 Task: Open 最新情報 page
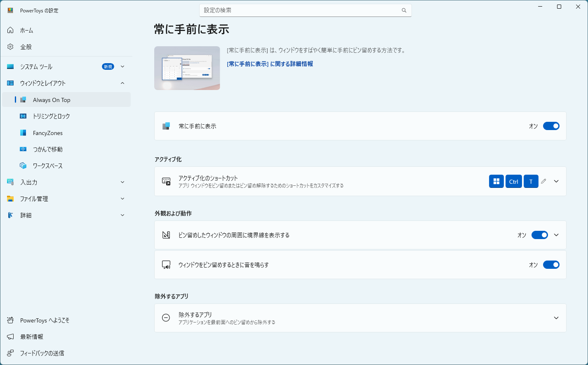click(x=66, y=337)
